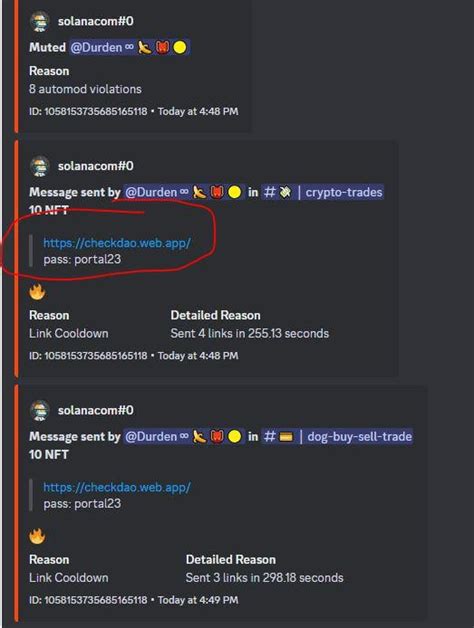
Task: Click solanacom#0 author name in bottom embed
Action: click(x=96, y=410)
